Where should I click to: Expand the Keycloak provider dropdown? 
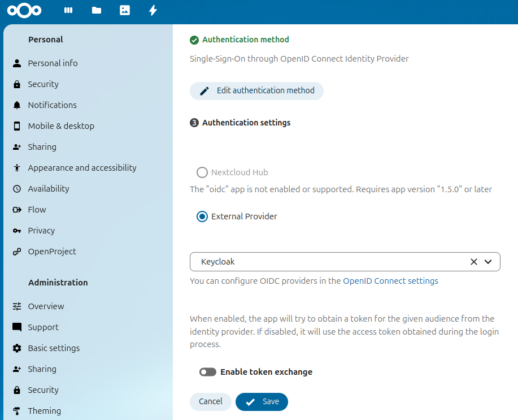pos(488,262)
